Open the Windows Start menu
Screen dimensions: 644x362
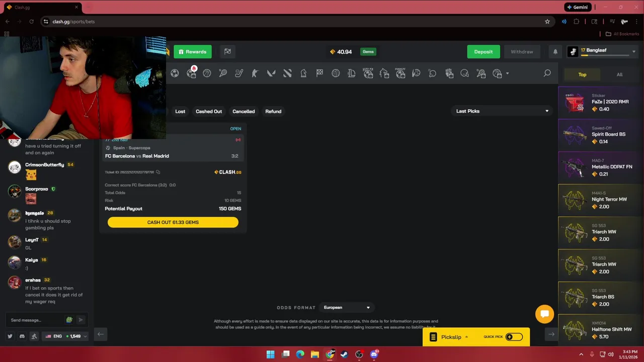270,354
